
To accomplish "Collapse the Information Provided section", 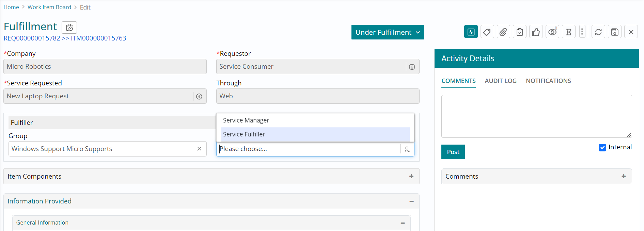I will 411,201.
